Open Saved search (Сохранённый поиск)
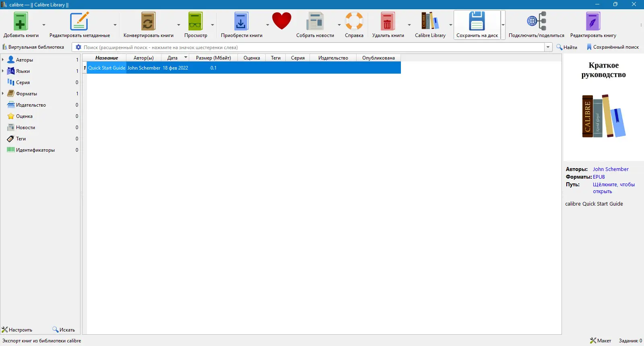Viewport: 644px width, 346px height. 613,47
